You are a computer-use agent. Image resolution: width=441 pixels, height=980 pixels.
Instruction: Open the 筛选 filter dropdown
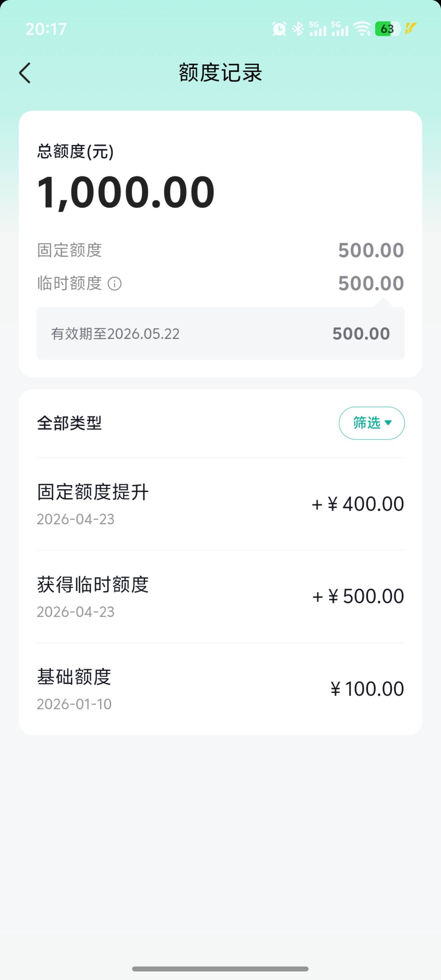[371, 423]
